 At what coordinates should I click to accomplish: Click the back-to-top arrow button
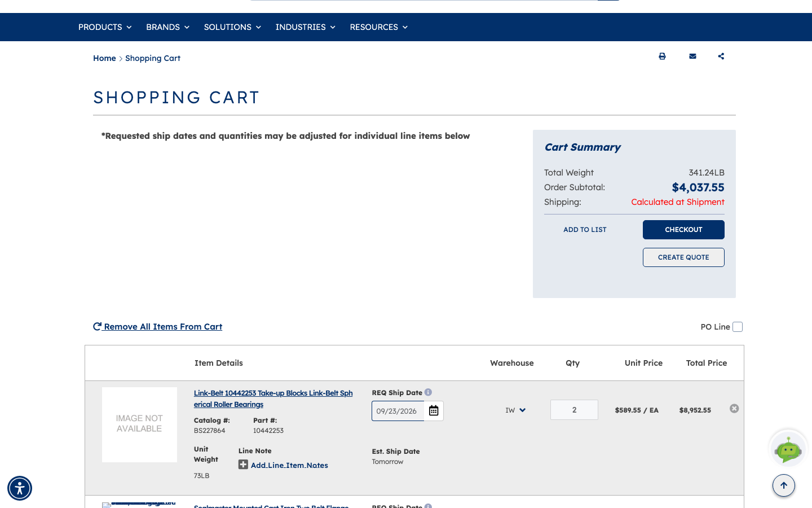pyautogui.click(x=784, y=485)
